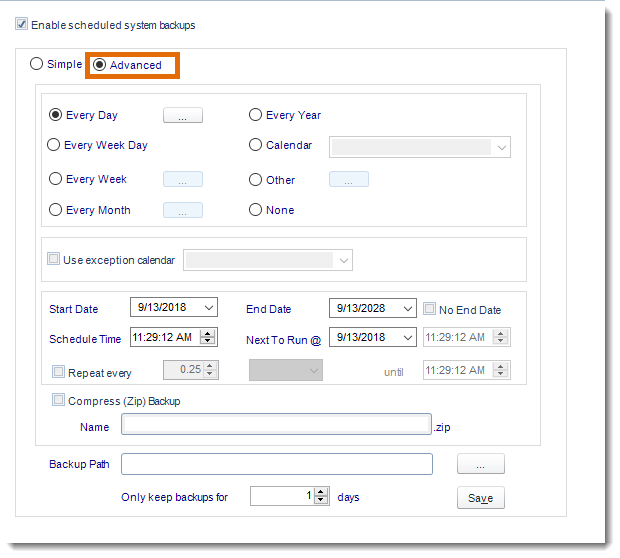Select the Advanced radio option
The width and height of the screenshot is (620, 558).
(x=99, y=64)
